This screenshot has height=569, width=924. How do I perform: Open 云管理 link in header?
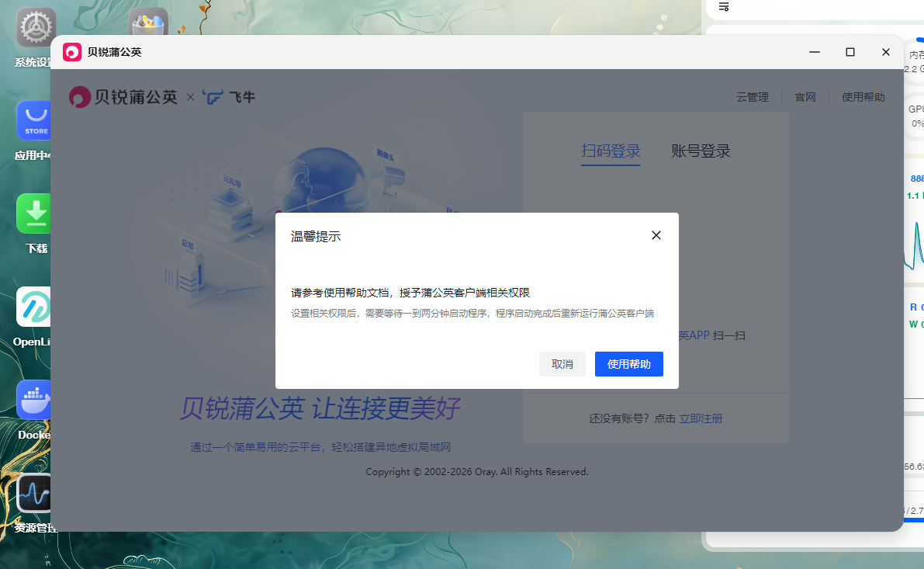point(753,97)
